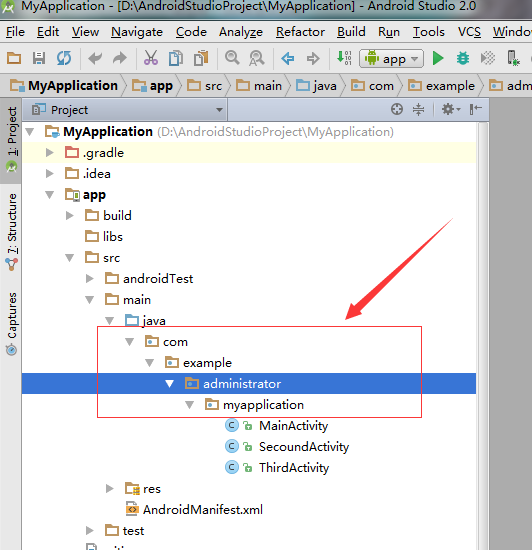The height and width of the screenshot is (550, 532).
Task: Open the VCS menu
Action: coord(469,32)
